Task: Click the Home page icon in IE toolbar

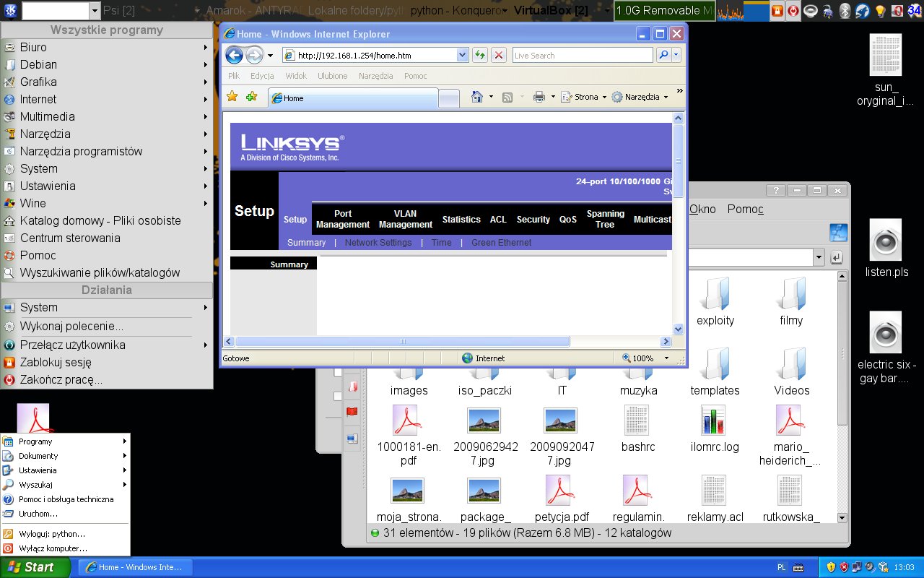Action: click(x=476, y=97)
